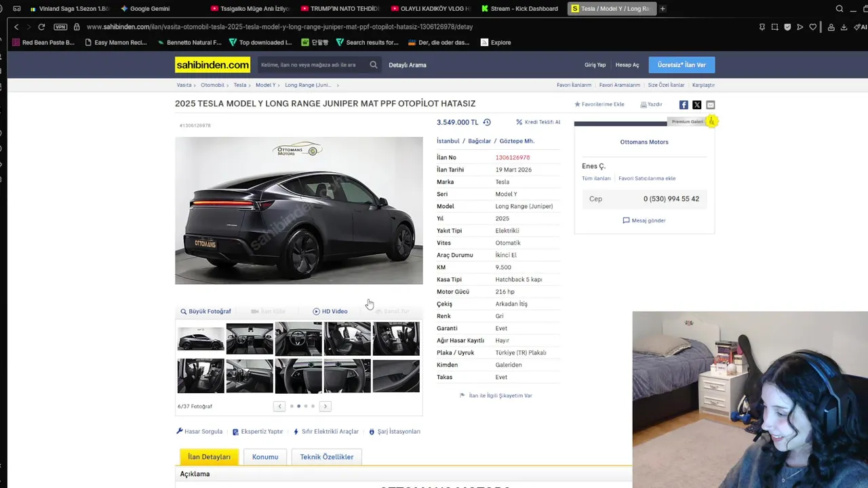Select third gallery pagination dot
This screenshot has width=868, height=488.
(x=306, y=407)
